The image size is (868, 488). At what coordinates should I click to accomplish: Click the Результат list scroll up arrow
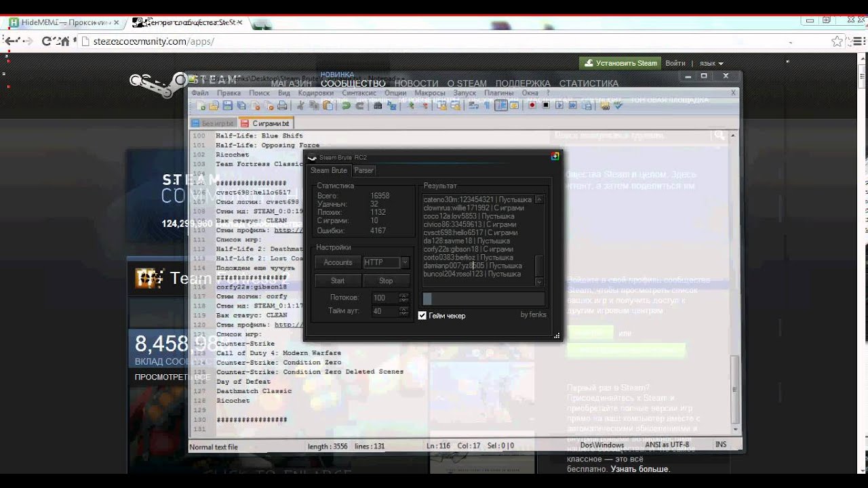point(539,199)
